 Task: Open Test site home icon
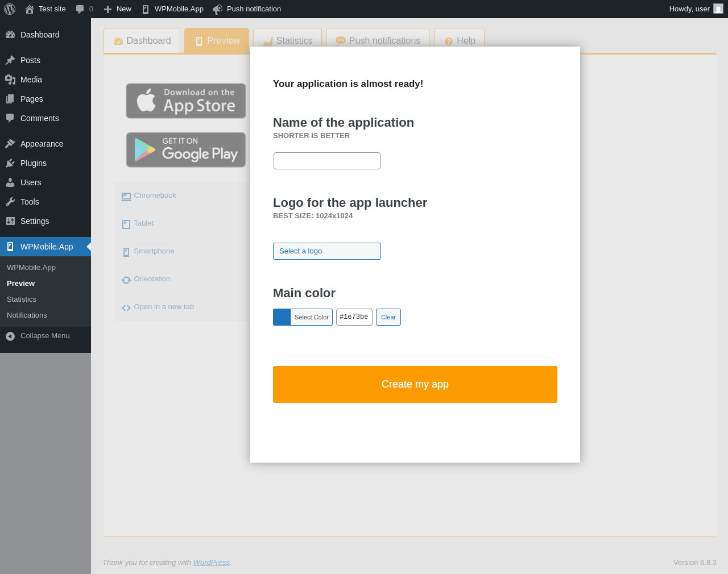tap(30, 9)
